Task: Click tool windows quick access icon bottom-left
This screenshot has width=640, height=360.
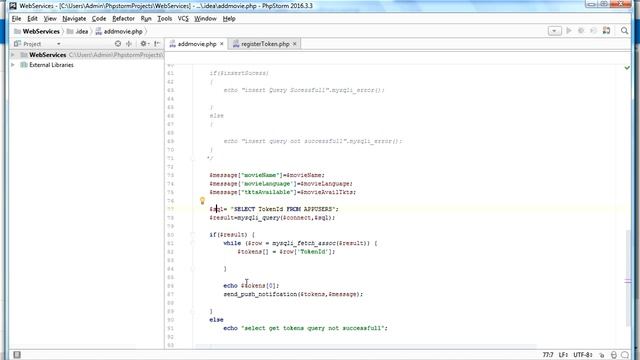Action: 17,355
